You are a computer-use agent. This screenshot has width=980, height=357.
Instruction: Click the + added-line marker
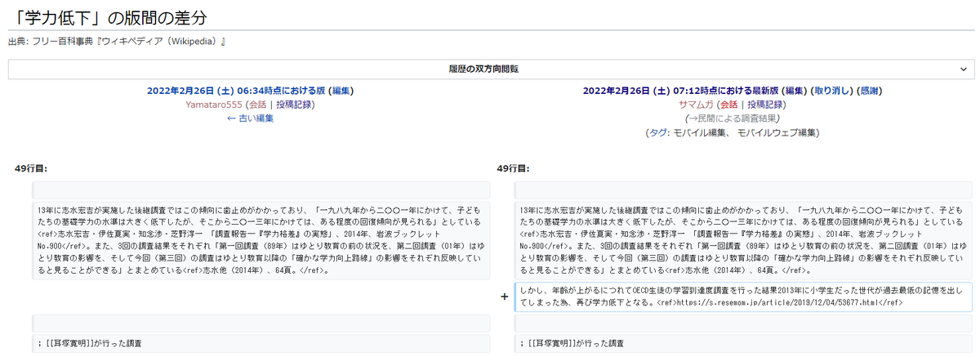504,297
